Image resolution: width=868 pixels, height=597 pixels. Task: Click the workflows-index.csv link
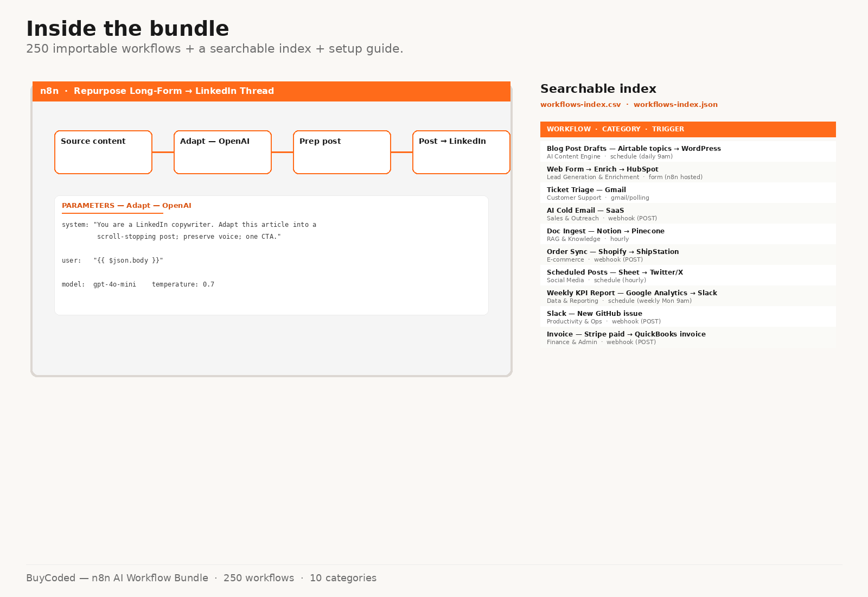coord(580,105)
